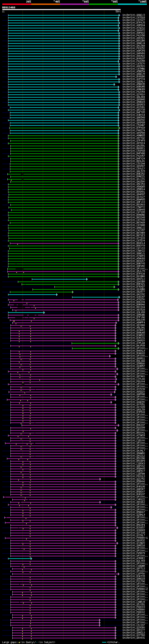Select hit label UniRef100_B4JPU9
The width and height of the screenshot is (149, 644).
133,346
